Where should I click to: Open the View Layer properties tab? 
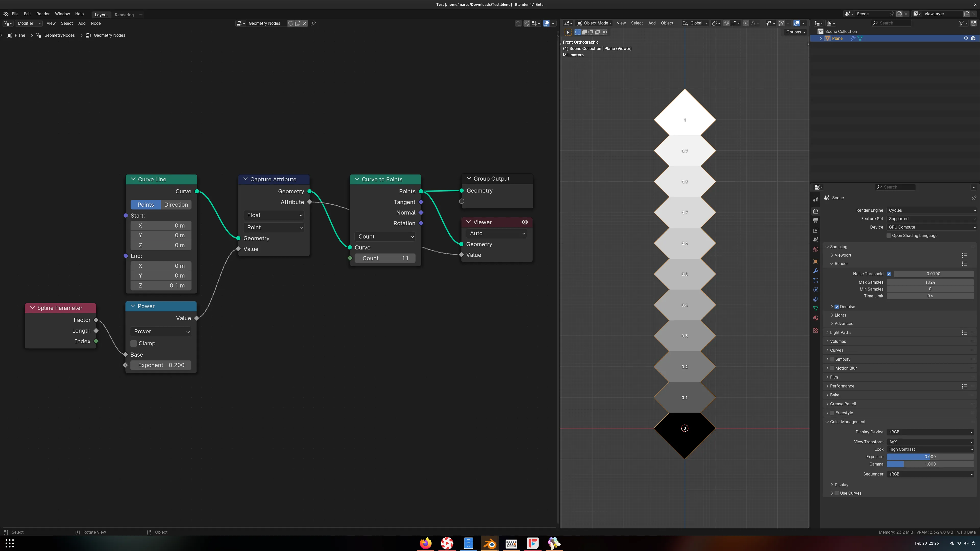pos(816,230)
